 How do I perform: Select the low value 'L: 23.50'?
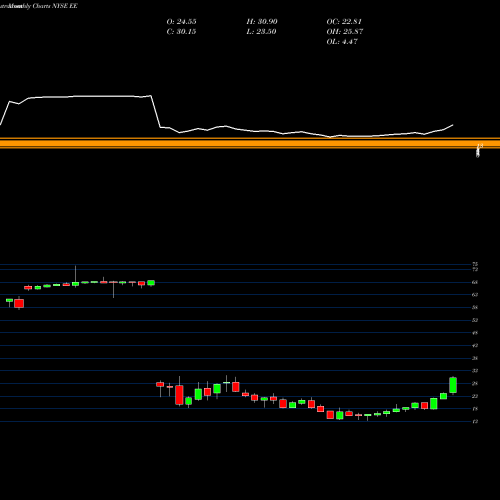coord(261,32)
